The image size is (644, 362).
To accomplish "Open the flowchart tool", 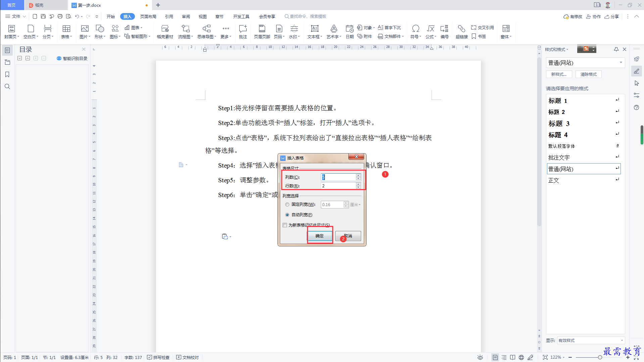I will pos(185,32).
